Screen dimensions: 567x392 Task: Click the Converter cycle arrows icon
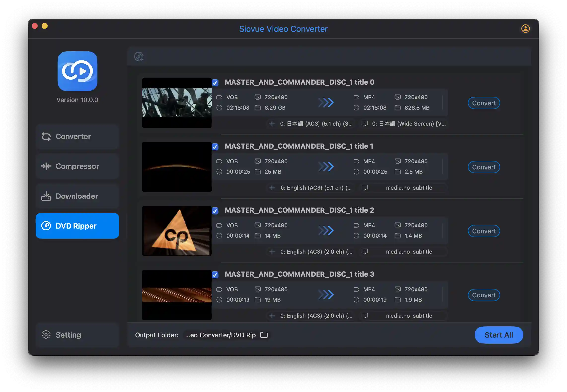pos(46,136)
